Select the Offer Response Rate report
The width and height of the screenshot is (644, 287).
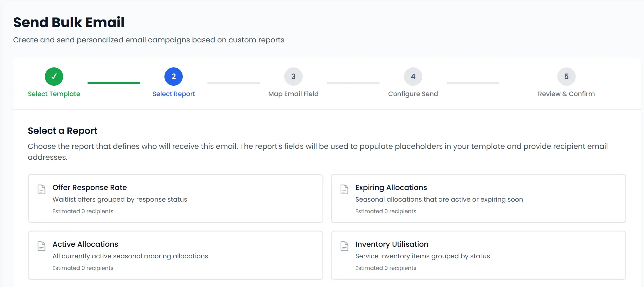pyautogui.click(x=175, y=199)
